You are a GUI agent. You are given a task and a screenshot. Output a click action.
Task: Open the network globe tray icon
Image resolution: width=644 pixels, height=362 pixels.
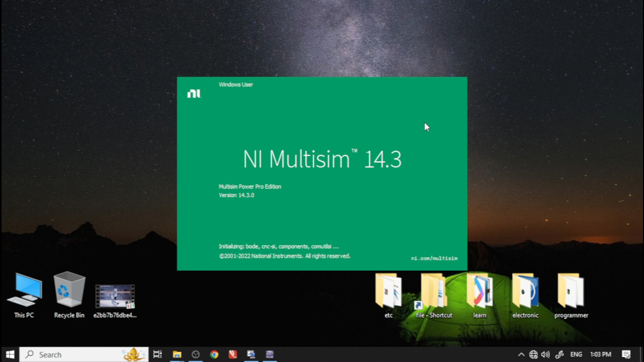[x=533, y=354]
